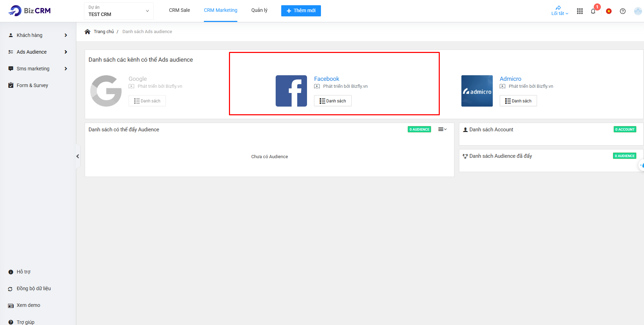Click video icon beside Admicro developer text
The image size is (644, 325).
(503, 86)
